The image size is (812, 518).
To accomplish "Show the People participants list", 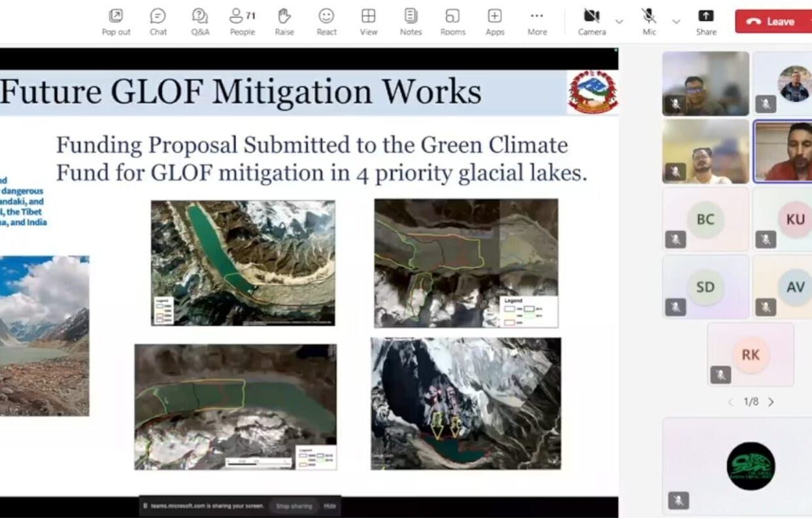I will click(242, 21).
